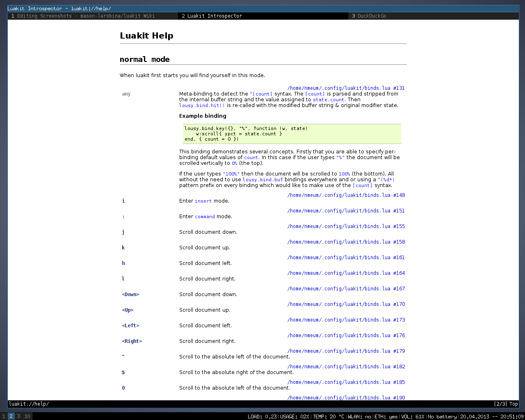Click the '<Down>' key binding label
The image size is (525, 420).
[x=130, y=294]
